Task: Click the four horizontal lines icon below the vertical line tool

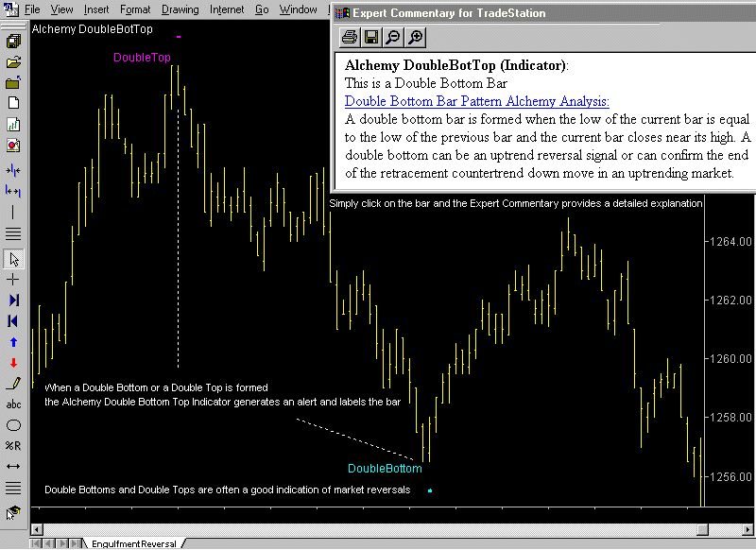Action: coord(13,233)
